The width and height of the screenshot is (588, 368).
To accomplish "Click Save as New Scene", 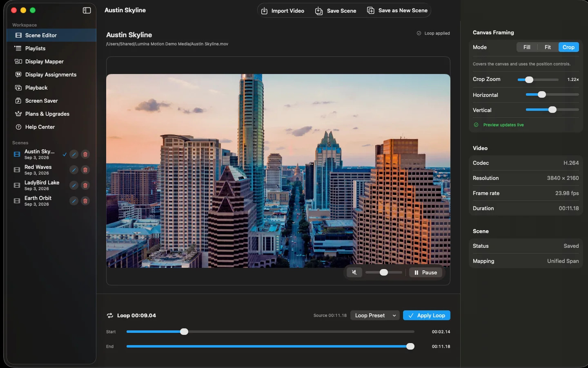I will (x=397, y=11).
